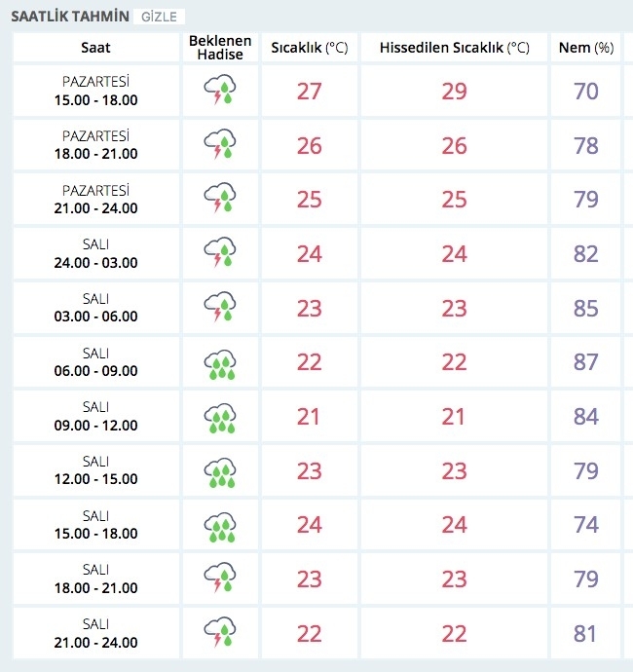Click the GİZLE hide button
Viewport: 633px width, 672px height.
(x=158, y=18)
